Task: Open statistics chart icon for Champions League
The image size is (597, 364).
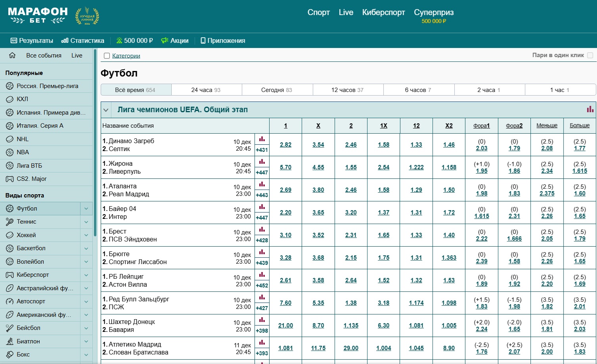Action: tap(590, 109)
